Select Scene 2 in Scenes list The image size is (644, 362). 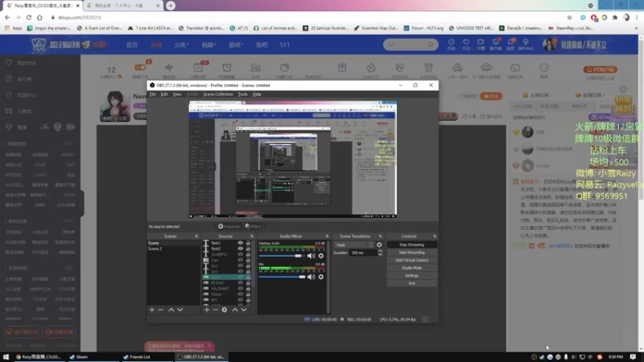[x=173, y=249]
